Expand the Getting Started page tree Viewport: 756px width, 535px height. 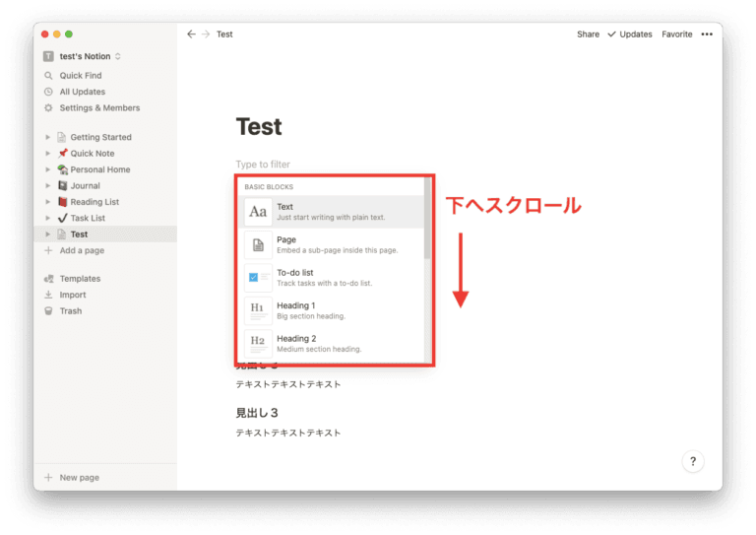(47, 138)
